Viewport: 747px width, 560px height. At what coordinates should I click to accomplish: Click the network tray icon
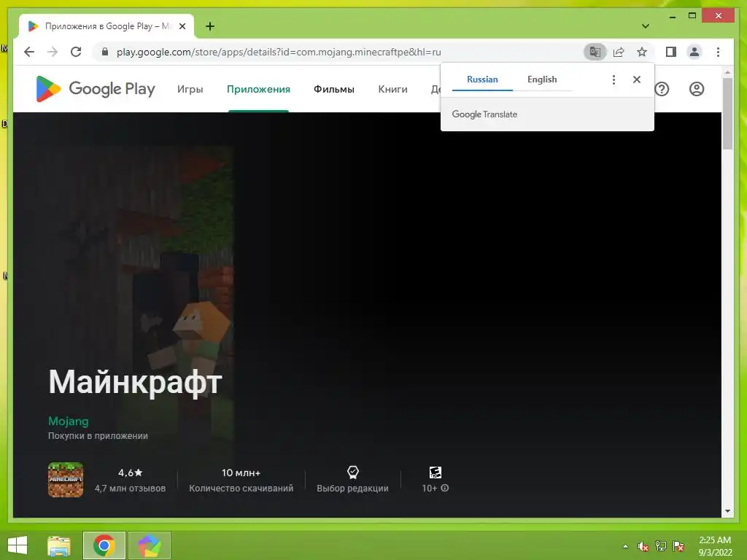pos(661,546)
